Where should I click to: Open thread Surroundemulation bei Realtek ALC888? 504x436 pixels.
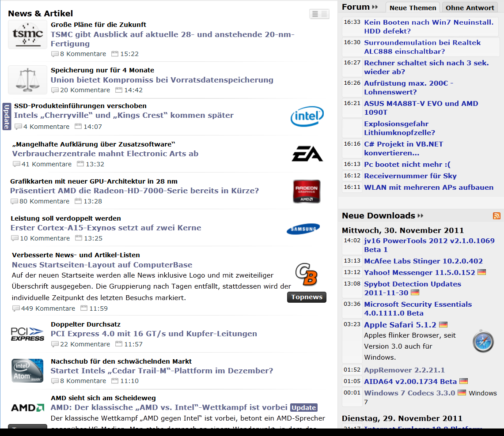(x=422, y=47)
